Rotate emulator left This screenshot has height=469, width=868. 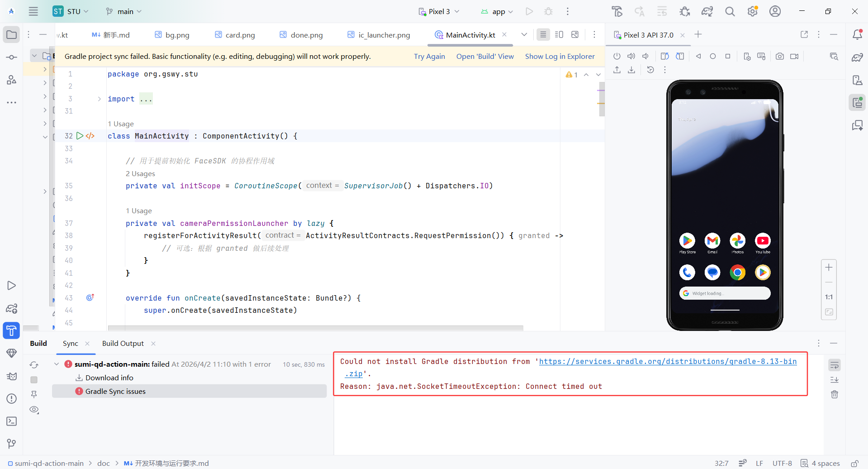point(665,56)
